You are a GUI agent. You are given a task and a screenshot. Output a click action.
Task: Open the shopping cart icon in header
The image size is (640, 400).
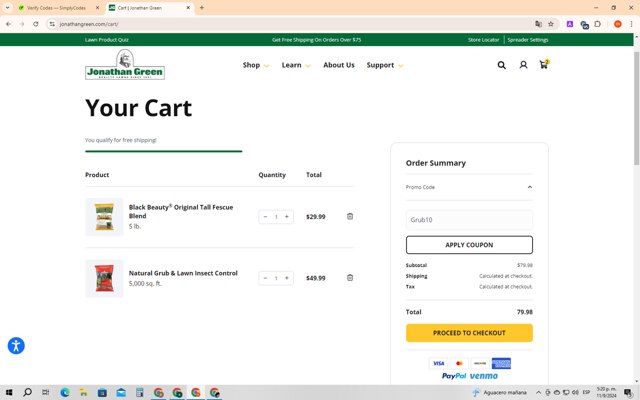click(x=544, y=64)
